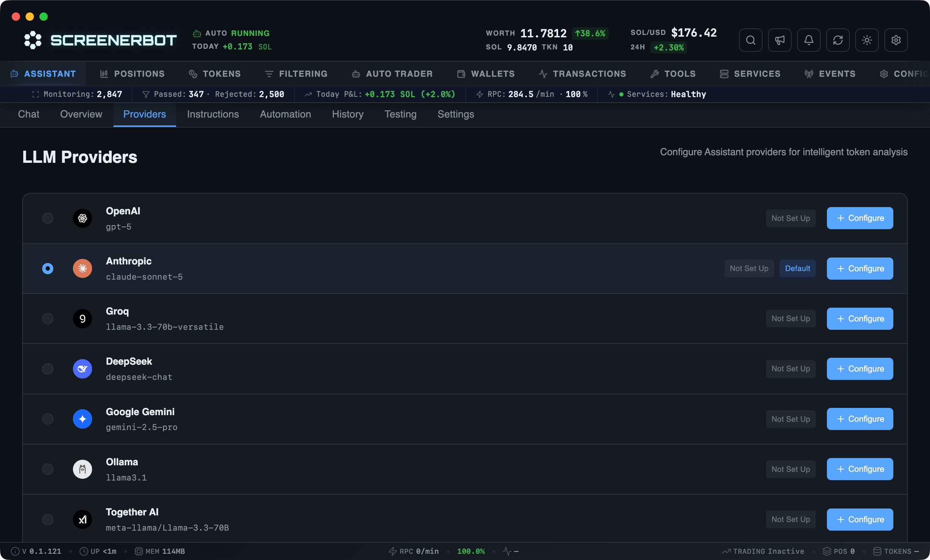This screenshot has height=560, width=930.
Task: Click the clock icon beside UP
Action: 84,551
